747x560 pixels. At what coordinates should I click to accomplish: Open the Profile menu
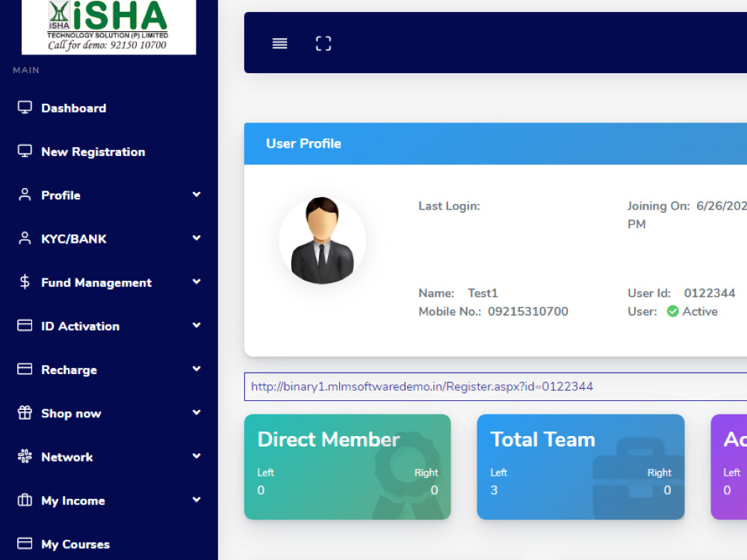tap(61, 195)
